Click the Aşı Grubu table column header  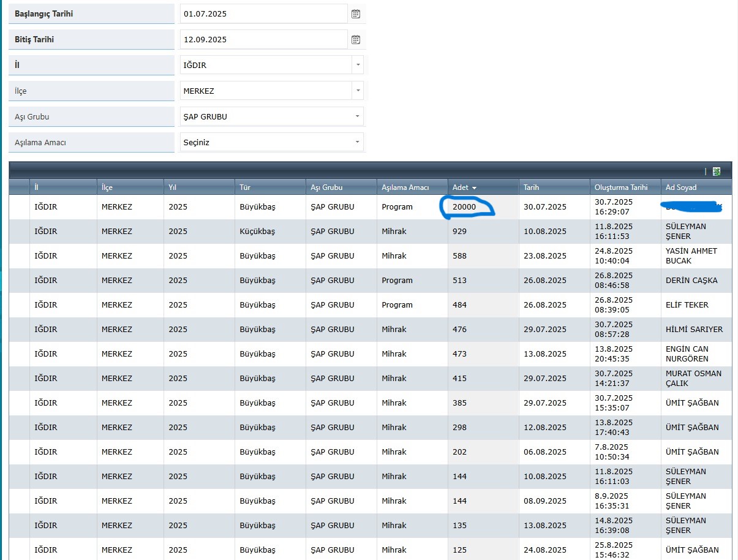(326, 187)
